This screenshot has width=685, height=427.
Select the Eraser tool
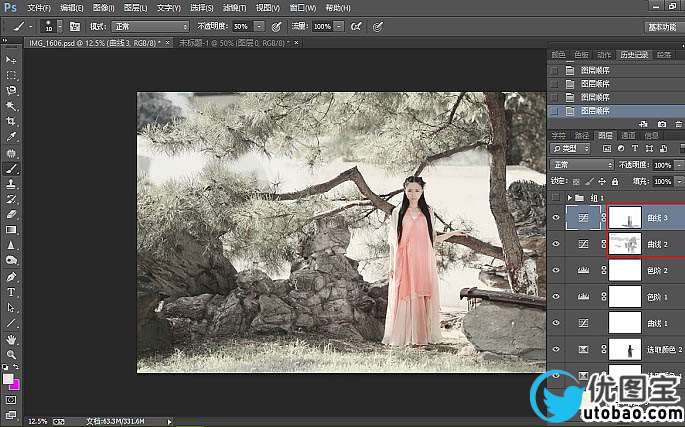(x=11, y=214)
